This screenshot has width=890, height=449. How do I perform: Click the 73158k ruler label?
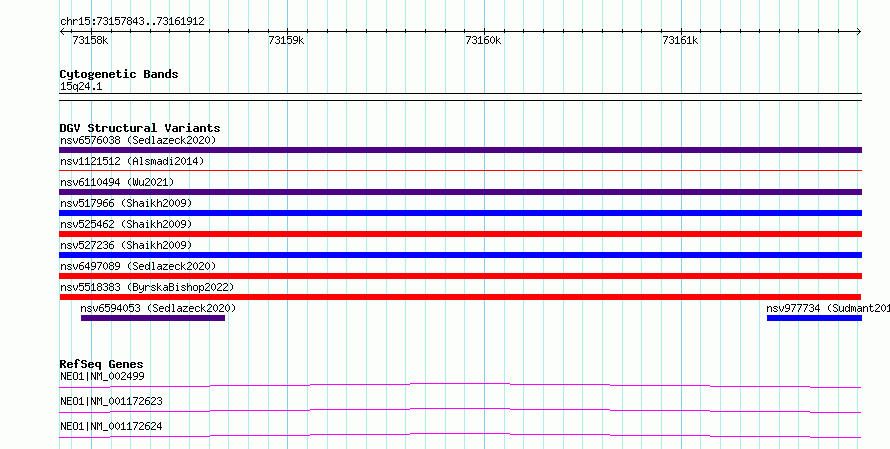(x=90, y=40)
